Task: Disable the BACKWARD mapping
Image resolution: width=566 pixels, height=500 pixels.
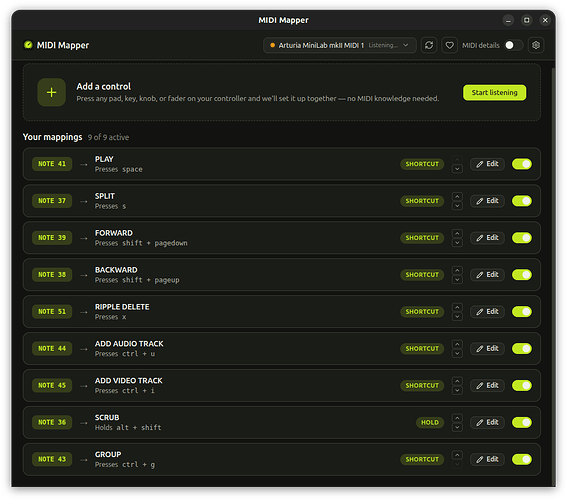Action: pyautogui.click(x=522, y=275)
